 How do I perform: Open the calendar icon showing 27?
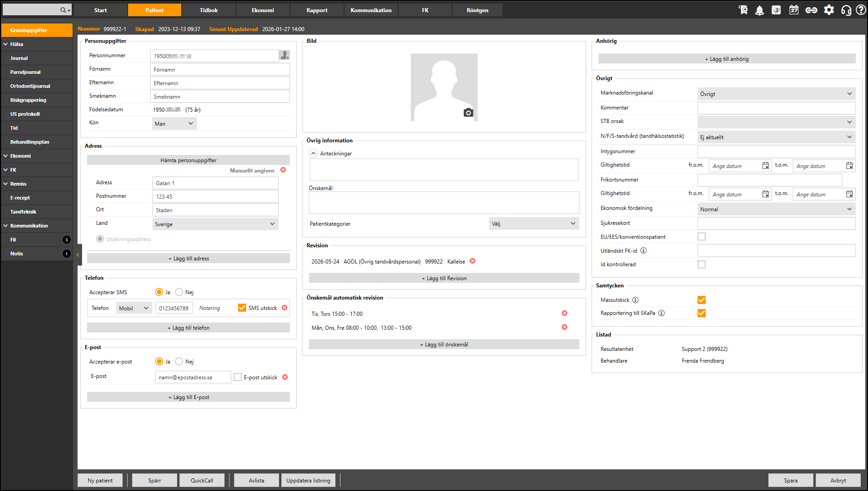(x=794, y=10)
